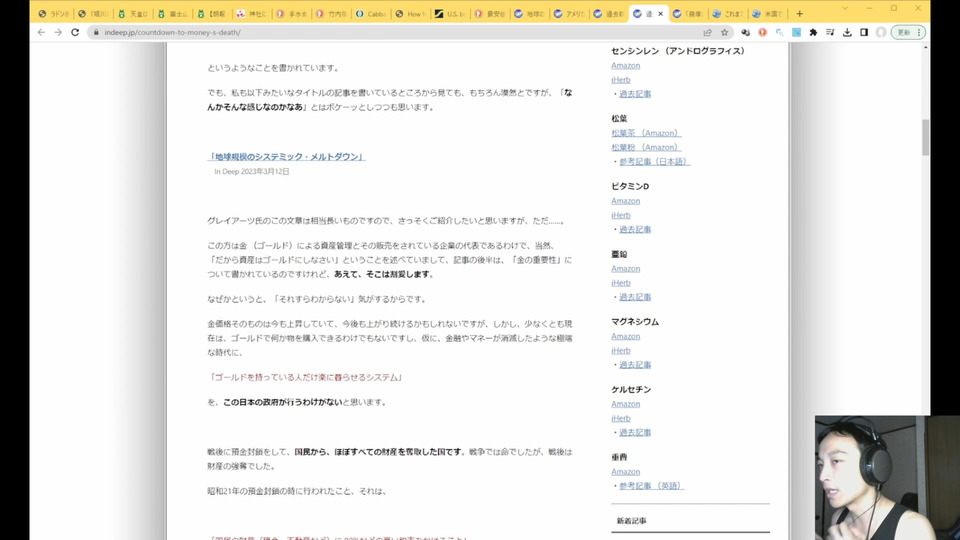Image resolution: width=960 pixels, height=540 pixels.
Task: Open 地球規模のシステミック・メルトダウン article link
Action: (286, 157)
